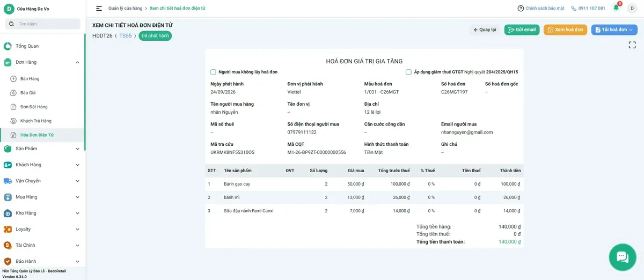
Task: Open the Tải hoá đơn dropdown
Action: 614,30
